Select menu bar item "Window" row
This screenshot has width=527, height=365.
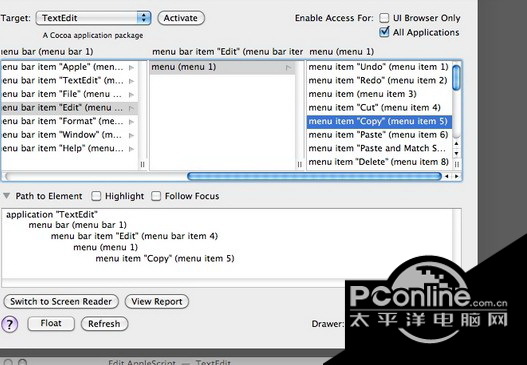point(69,135)
